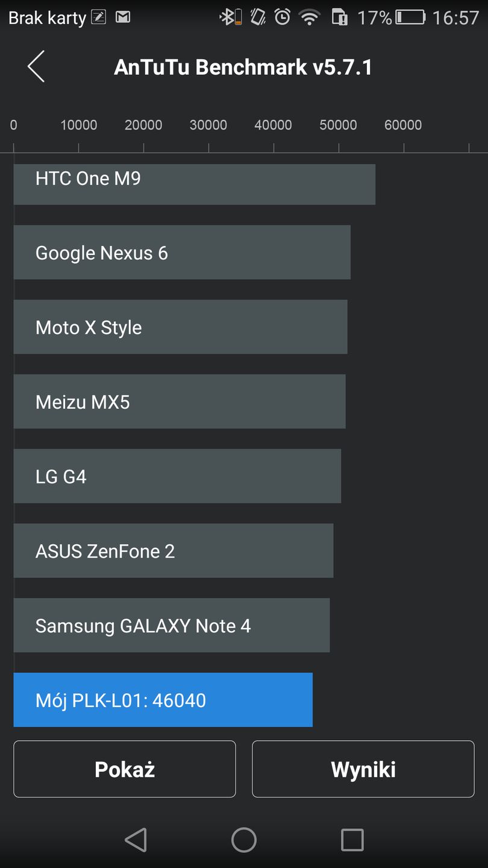Tap the battery level icon
488x868 pixels.
tap(410, 17)
